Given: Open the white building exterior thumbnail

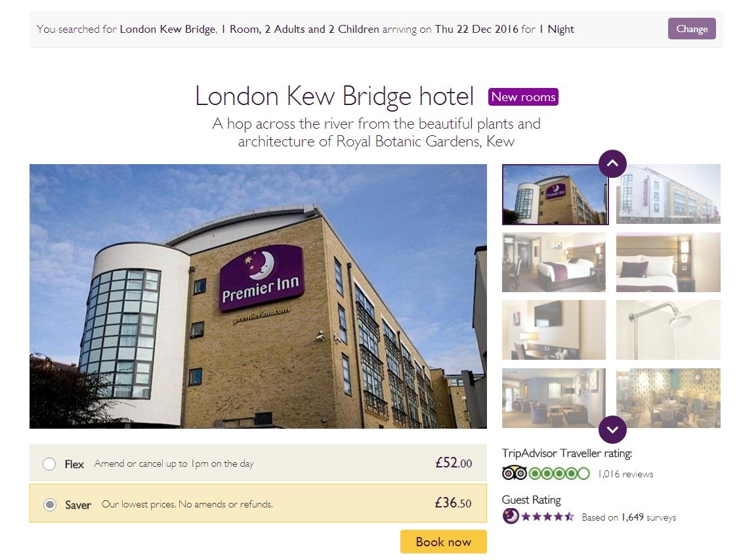Looking at the screenshot, I should click(668, 194).
